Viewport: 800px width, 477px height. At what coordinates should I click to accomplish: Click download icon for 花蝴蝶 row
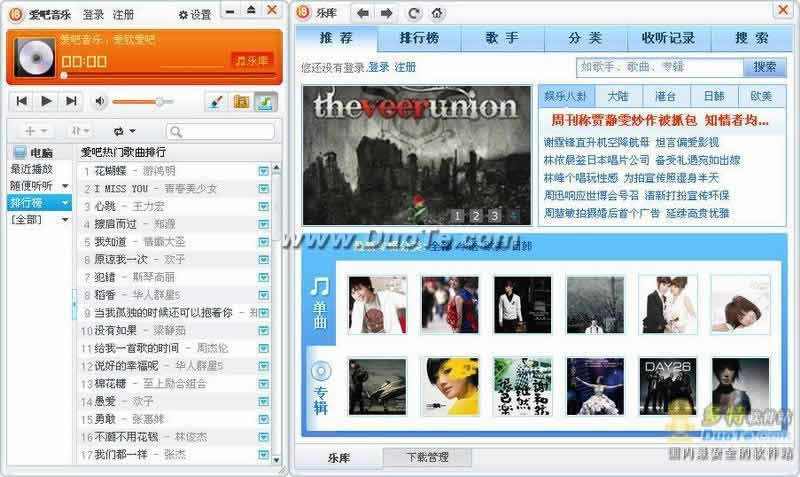point(263,171)
